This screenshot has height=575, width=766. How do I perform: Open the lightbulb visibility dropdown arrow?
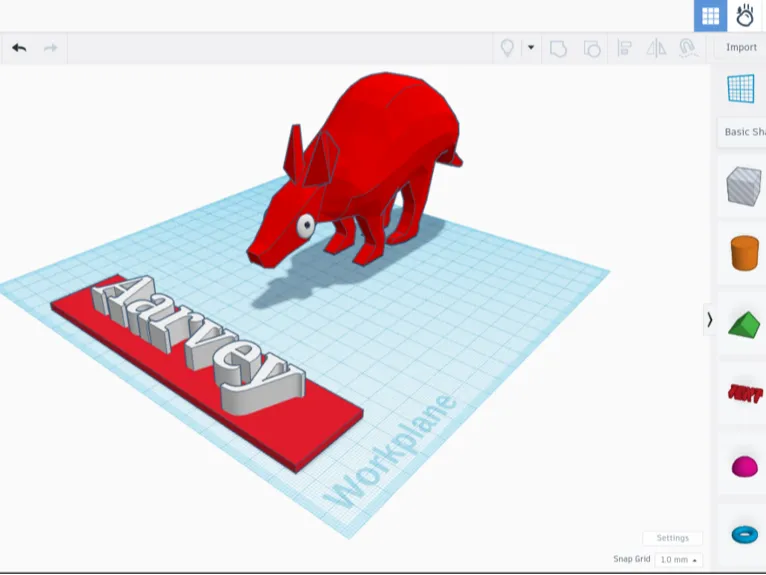[531, 47]
